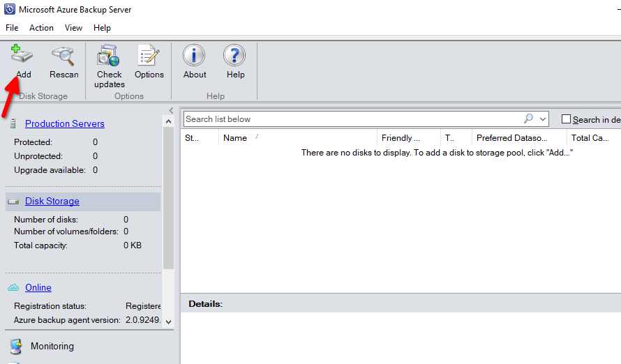This screenshot has width=621, height=364.
Task: Sort by the Name column header
Action: click(x=297, y=137)
